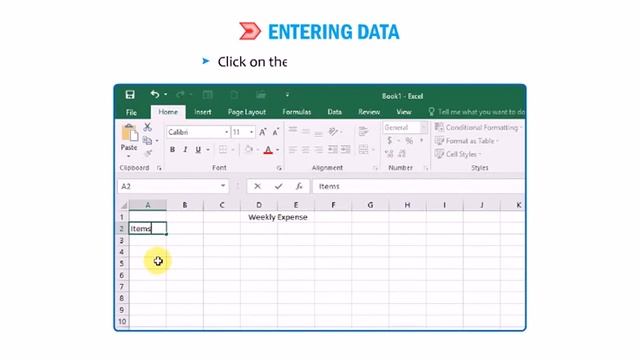Confirm entry with the checkmark icon
Image resolution: width=640 pixels, height=360 pixels.
(x=278, y=186)
